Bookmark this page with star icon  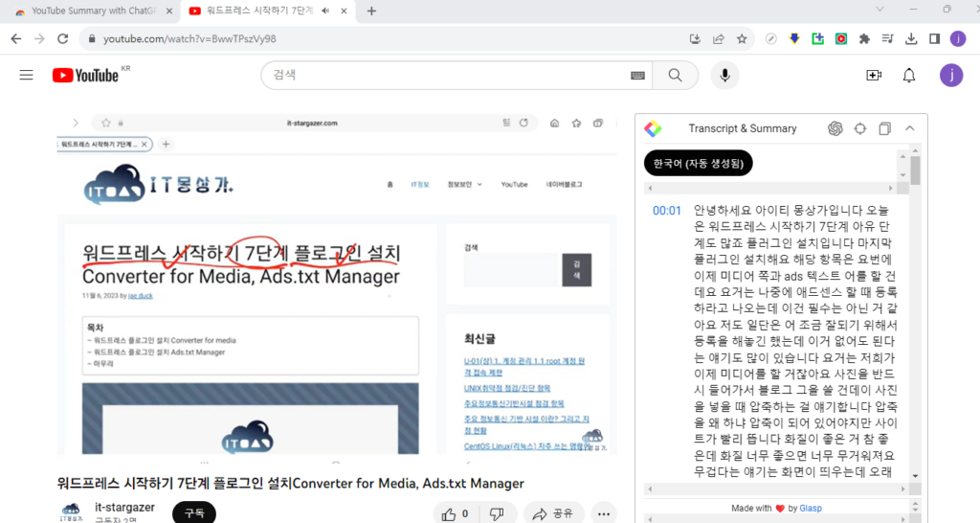(742, 38)
